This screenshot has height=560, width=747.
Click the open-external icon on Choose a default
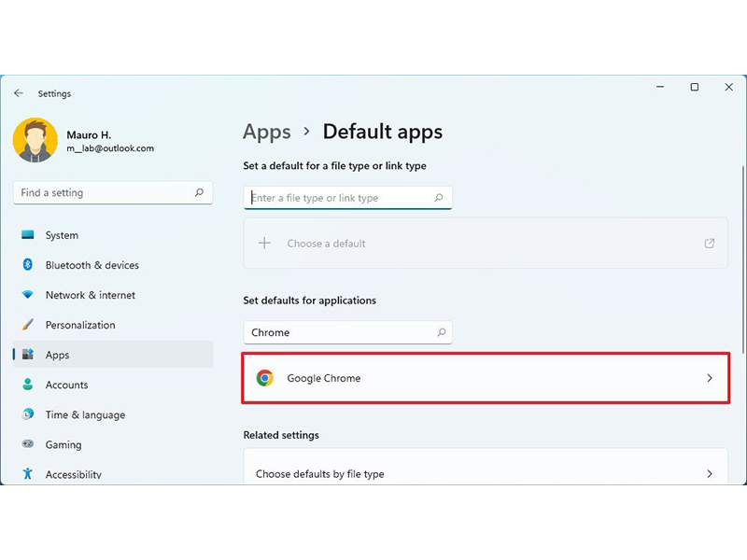[x=710, y=244]
